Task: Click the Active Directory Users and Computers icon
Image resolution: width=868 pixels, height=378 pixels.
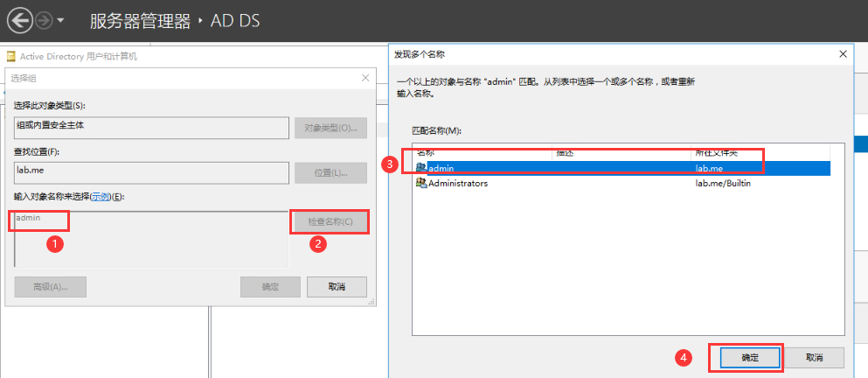Action: [11, 57]
